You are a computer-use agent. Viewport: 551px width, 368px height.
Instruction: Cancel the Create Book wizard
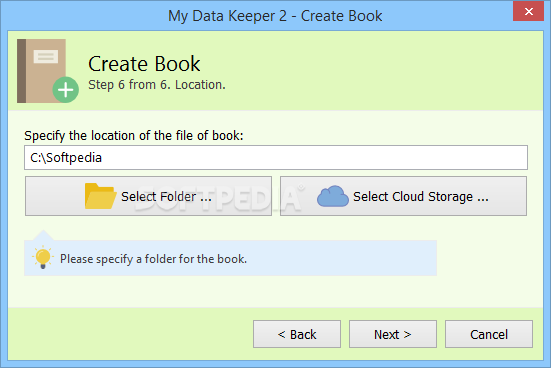(x=489, y=334)
